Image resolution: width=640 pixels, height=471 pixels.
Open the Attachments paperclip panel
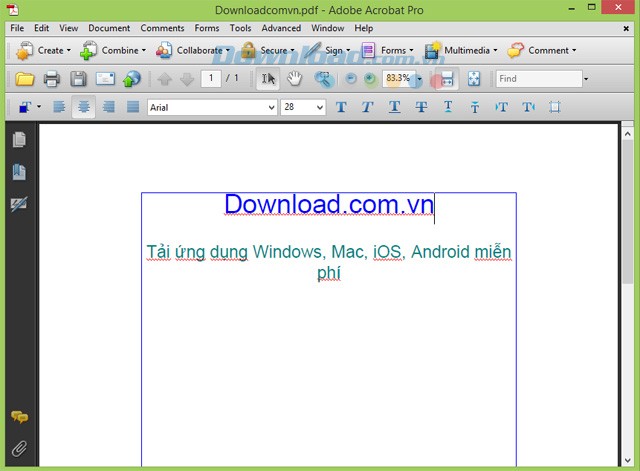coord(19,449)
